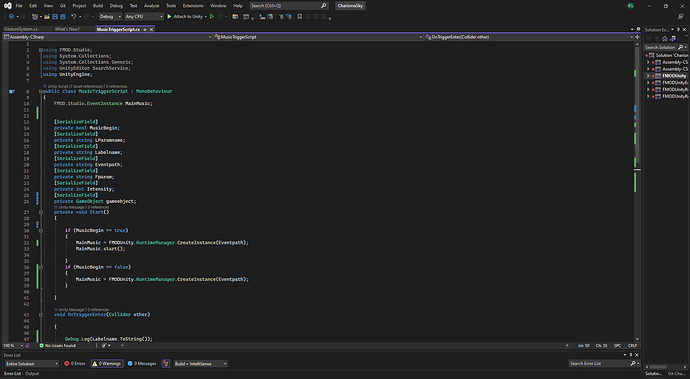
Task: Open the Any CPU platform dropdown
Action: [x=144, y=17]
